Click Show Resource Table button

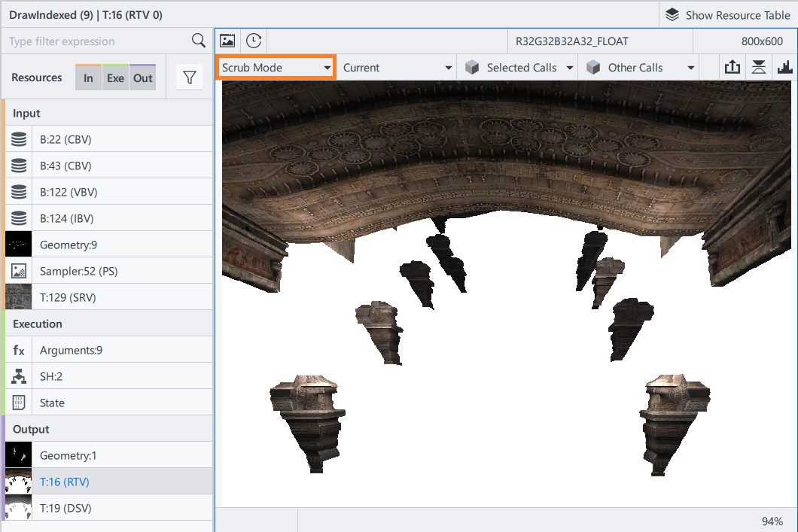(x=727, y=15)
